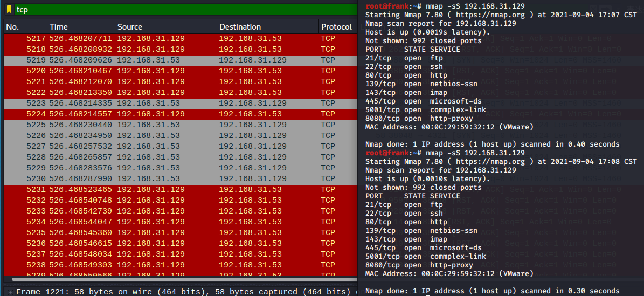Select packet row with time 526.468540748
Screen dimensions: 644x296
181,200
